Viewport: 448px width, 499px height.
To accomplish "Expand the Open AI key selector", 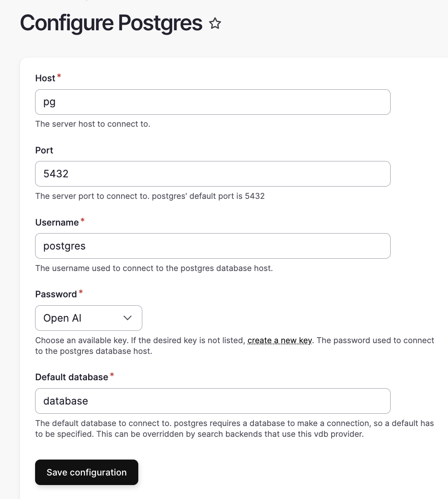I will point(88,318).
